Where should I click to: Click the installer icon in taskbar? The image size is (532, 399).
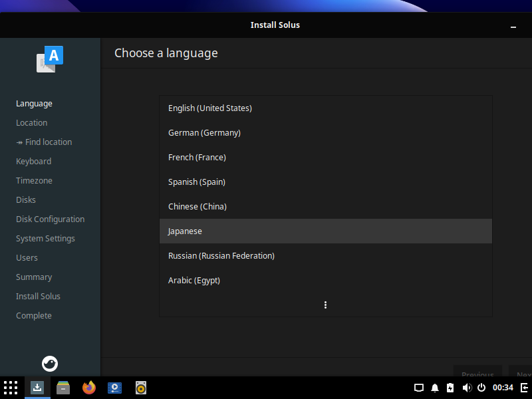[37, 388]
